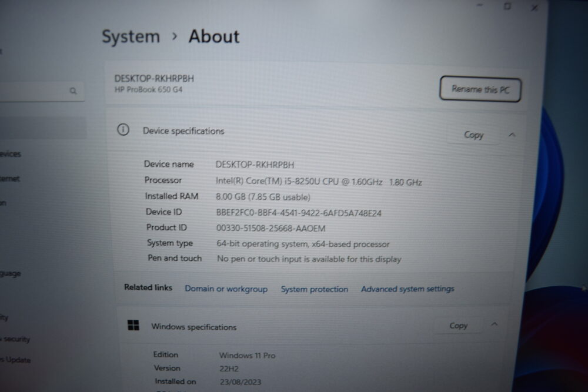Click the Device ID label
588x392 pixels.
pos(164,212)
